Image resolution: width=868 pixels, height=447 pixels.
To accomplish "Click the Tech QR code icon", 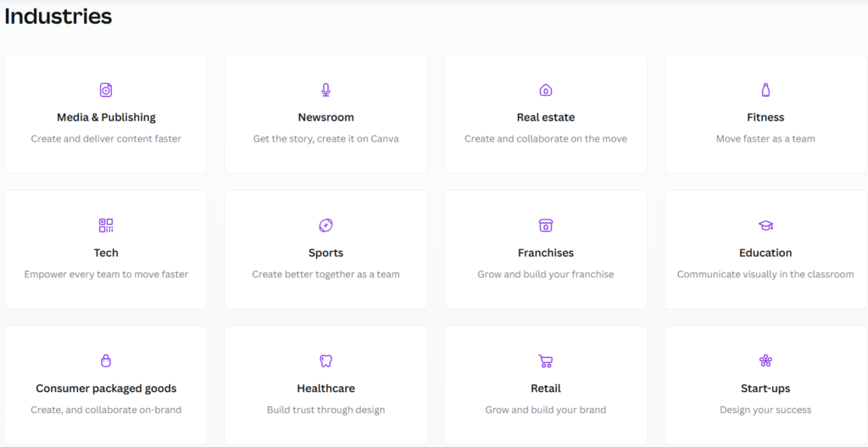I will tap(106, 226).
